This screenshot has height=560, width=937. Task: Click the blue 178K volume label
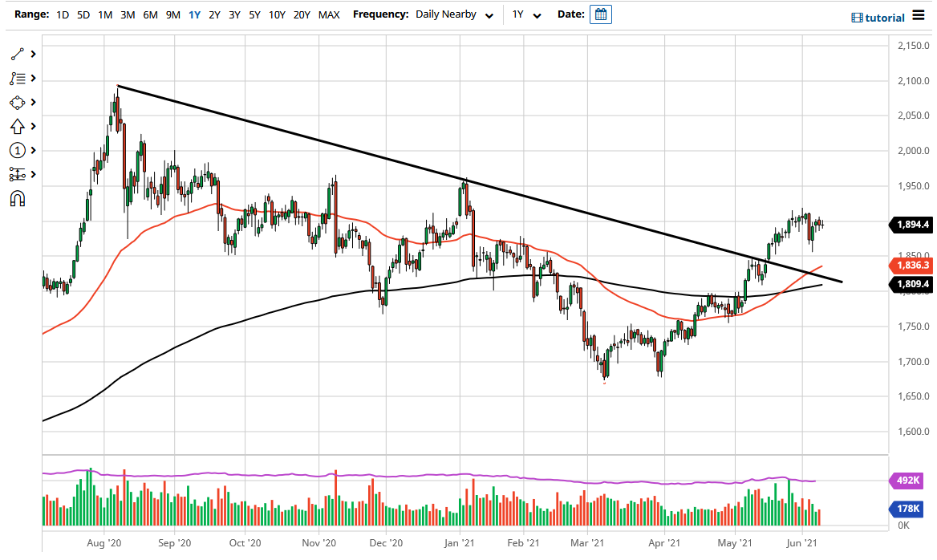point(907,509)
